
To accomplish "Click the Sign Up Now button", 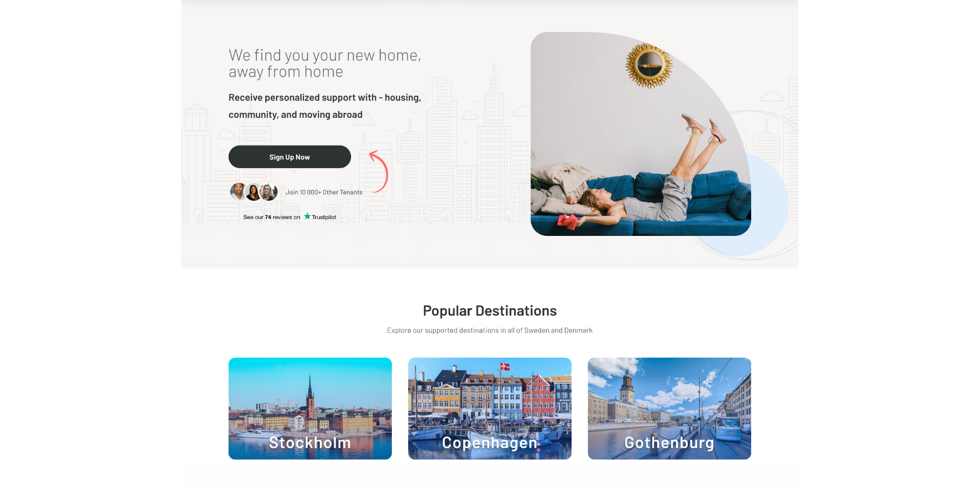I will (x=290, y=157).
